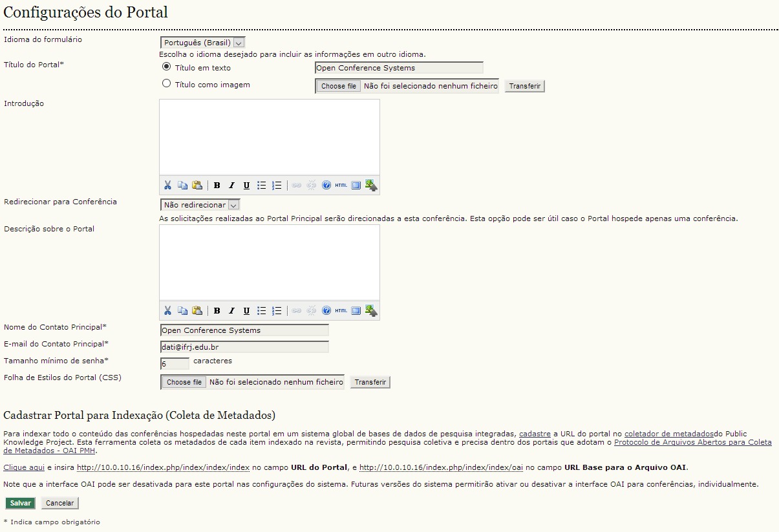Viewport: 779px width, 532px height.
Task: Expand the "Redirecionar para Conferência" dropdown
Action: 200,205
